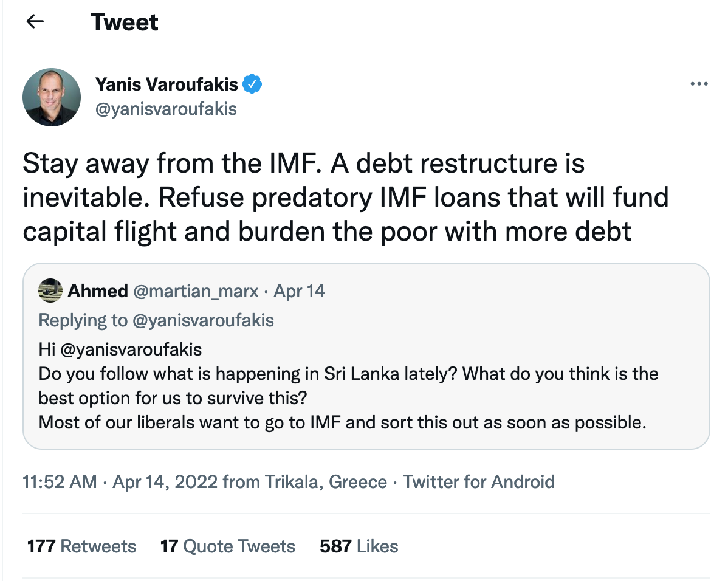Click the back arrow icon
728x581 pixels.
pos(35,22)
